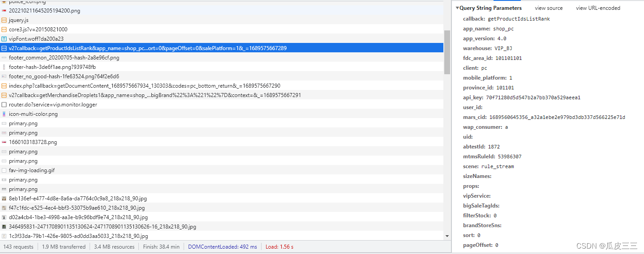The height and width of the screenshot is (254, 644).
Task: Select the icon-multi-color.png request
Action: click(222, 114)
